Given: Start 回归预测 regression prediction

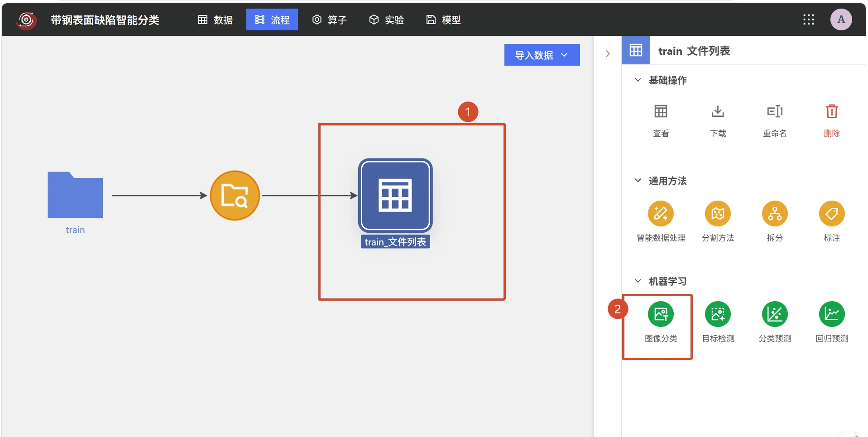Looking at the screenshot, I should [832, 314].
